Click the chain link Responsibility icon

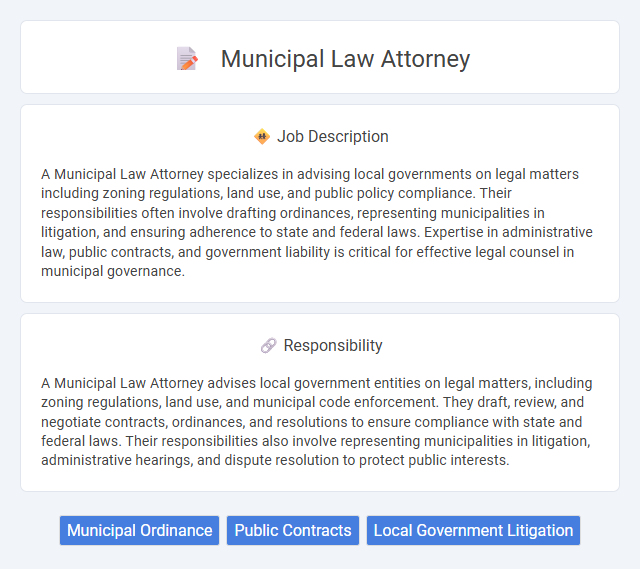269,346
